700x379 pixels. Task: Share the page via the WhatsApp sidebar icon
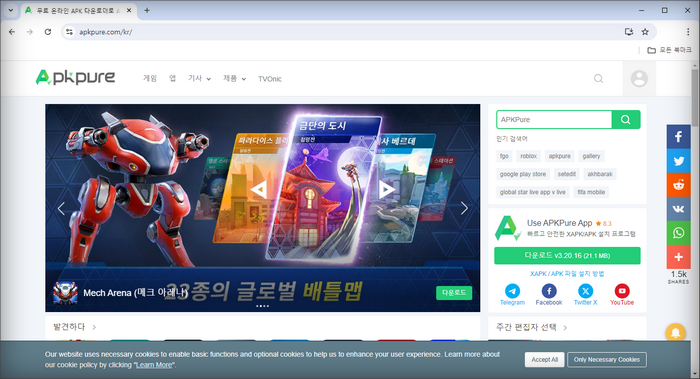click(x=678, y=233)
